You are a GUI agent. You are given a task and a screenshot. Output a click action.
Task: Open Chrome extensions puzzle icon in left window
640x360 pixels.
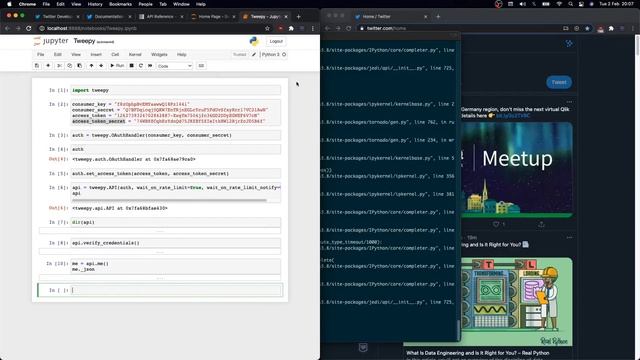click(x=291, y=28)
